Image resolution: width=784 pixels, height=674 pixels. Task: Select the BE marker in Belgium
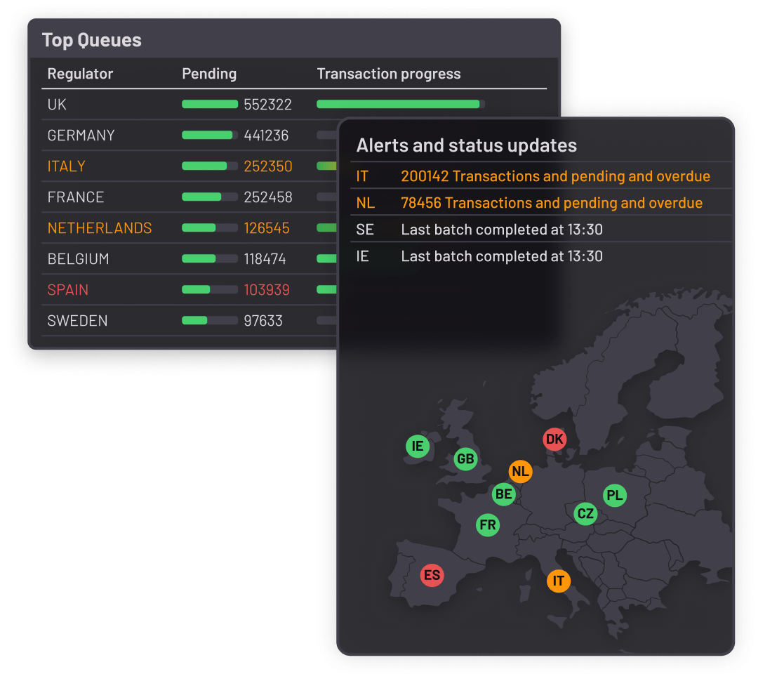click(x=503, y=494)
